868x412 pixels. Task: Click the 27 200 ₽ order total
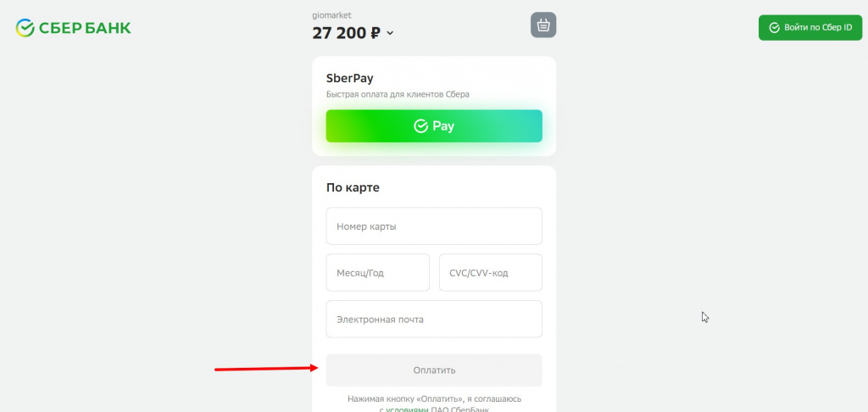point(346,33)
